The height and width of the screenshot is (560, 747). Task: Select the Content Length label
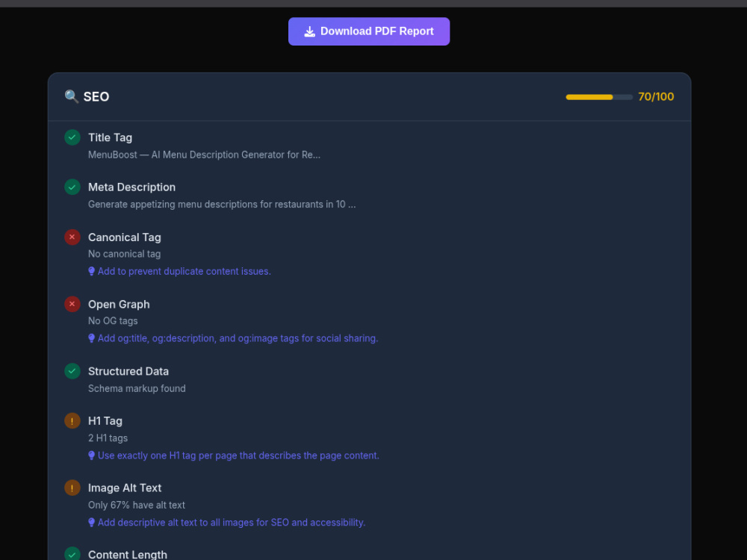point(128,555)
